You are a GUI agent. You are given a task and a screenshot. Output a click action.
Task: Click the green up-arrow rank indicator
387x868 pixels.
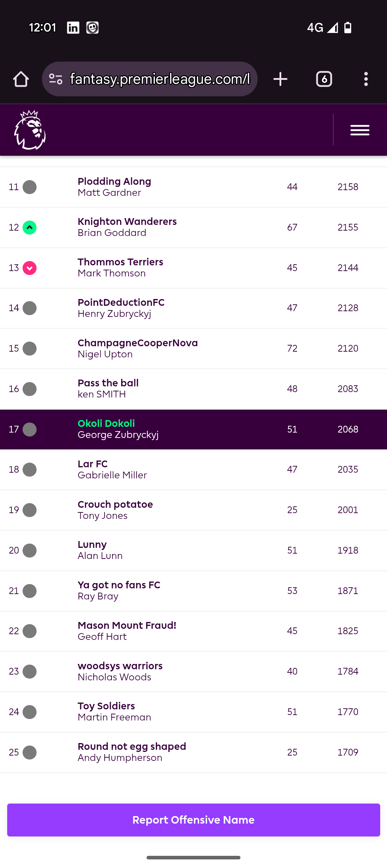30,227
